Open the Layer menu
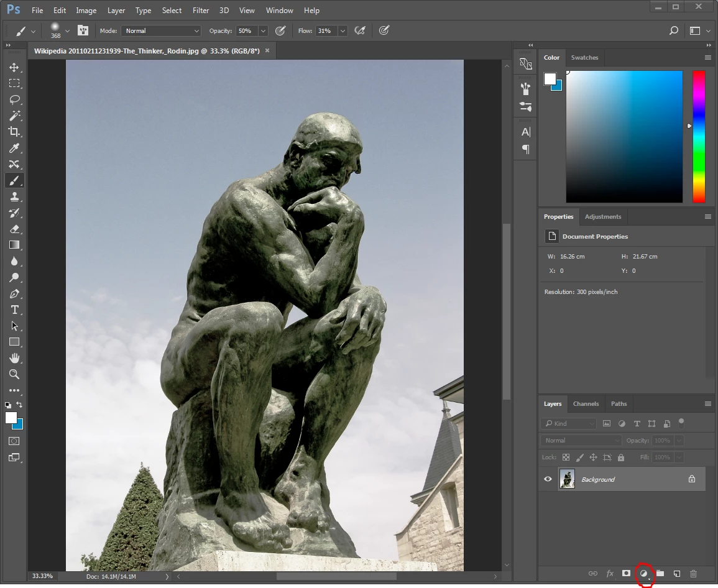Viewport: 718px width, 588px height. click(x=116, y=10)
